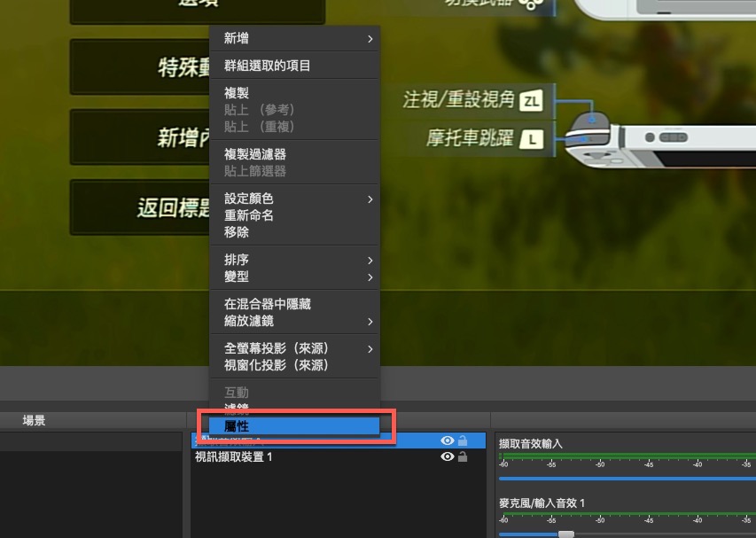756x538 pixels.
Task: Expand arrow next to 縮放濾鏡
Action: tap(370, 322)
